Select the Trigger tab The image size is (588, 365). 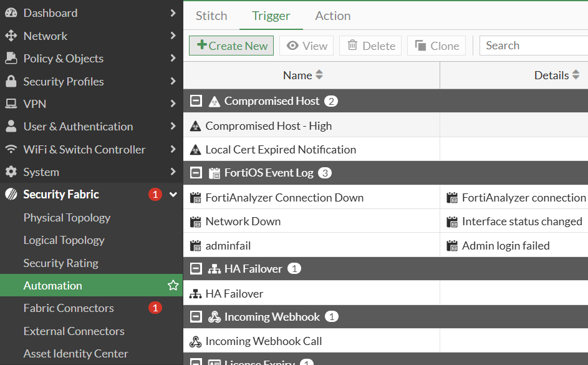click(271, 16)
